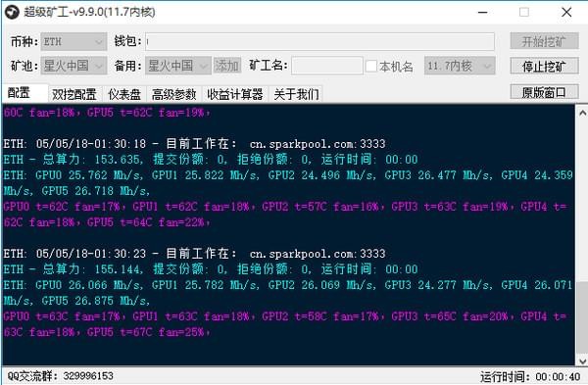This screenshot has height=385, width=588.
Task: Open the 矿池 星火中国 dropdown
Action: [73, 66]
